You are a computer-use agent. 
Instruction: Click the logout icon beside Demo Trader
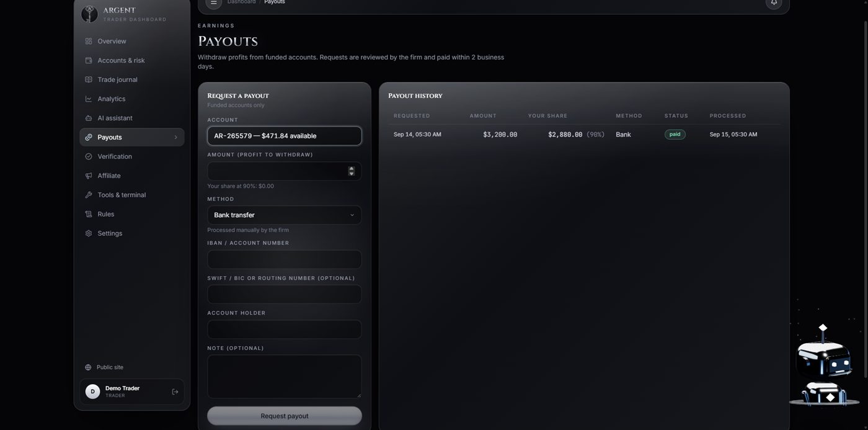[175, 392]
